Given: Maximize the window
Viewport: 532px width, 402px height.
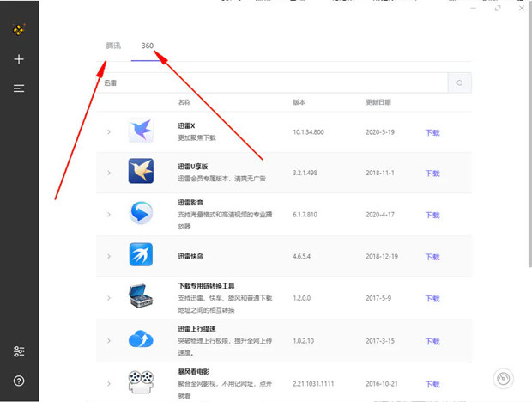Looking at the screenshot, I should [498, 8].
